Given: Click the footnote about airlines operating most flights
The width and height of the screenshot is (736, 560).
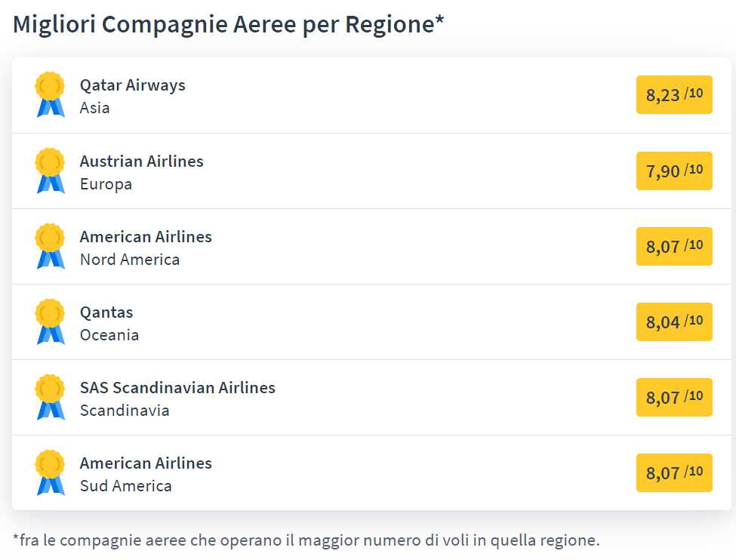Looking at the screenshot, I should pyautogui.click(x=306, y=540).
